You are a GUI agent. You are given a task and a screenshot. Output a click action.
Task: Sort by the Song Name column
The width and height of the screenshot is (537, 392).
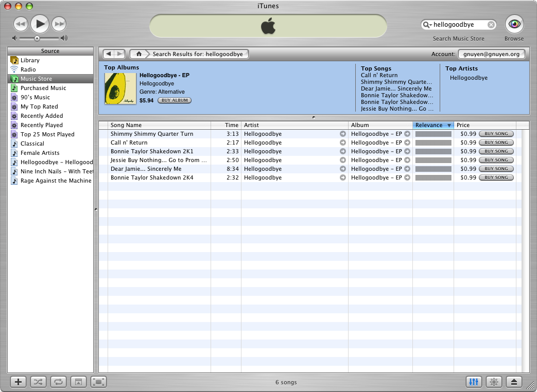click(159, 125)
